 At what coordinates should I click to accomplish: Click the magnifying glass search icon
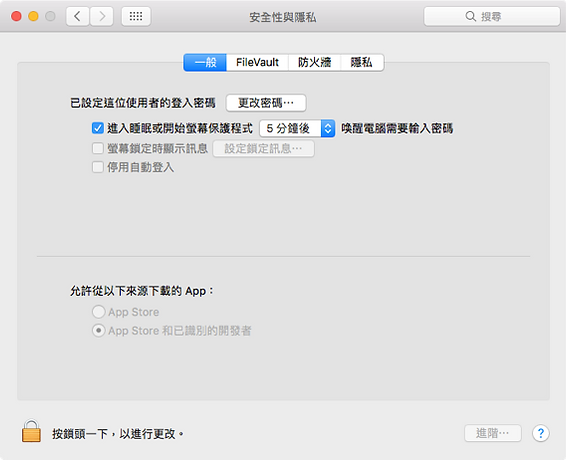tap(470, 16)
